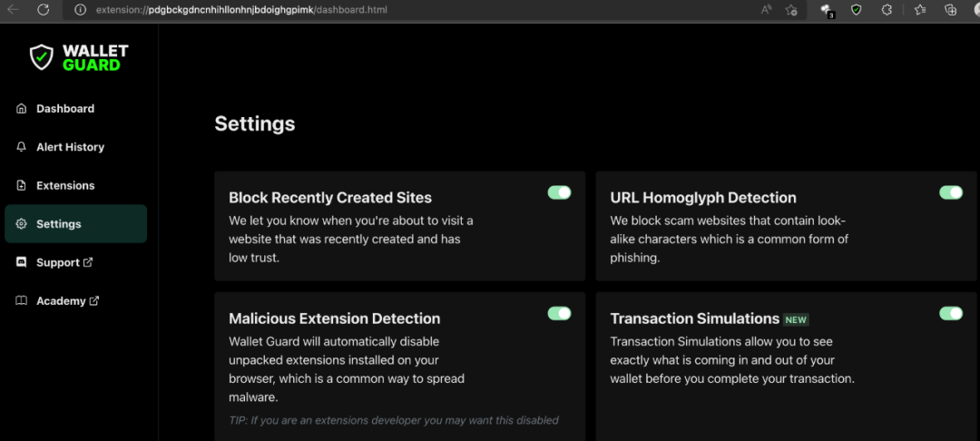Open Favorites list icon in toolbar
The height and width of the screenshot is (441, 980).
click(x=920, y=10)
